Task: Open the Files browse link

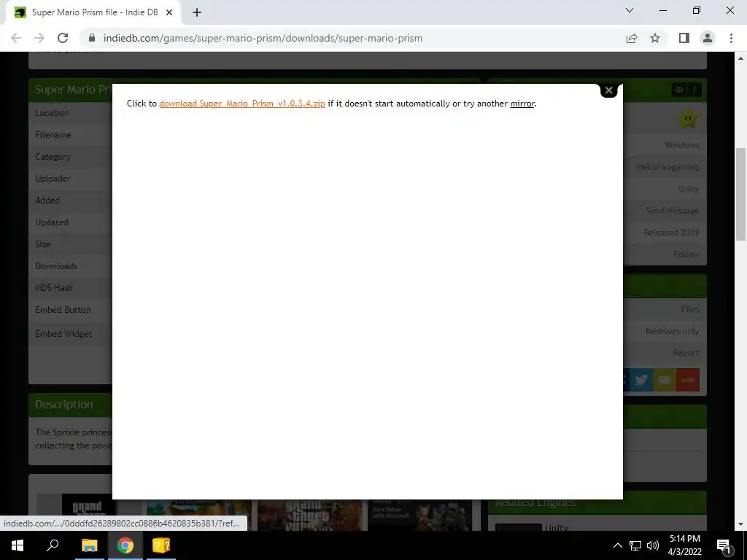Action: pos(690,309)
